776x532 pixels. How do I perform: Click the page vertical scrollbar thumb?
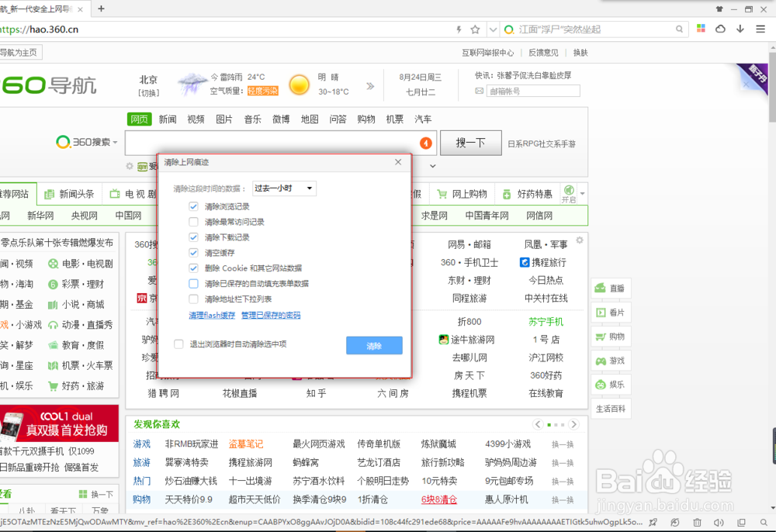point(772,87)
